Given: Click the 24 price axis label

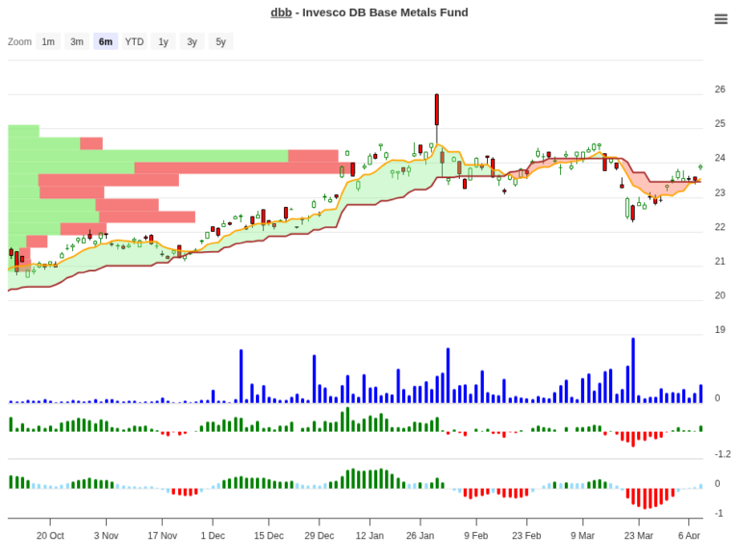Looking at the screenshot, I should [x=720, y=158].
